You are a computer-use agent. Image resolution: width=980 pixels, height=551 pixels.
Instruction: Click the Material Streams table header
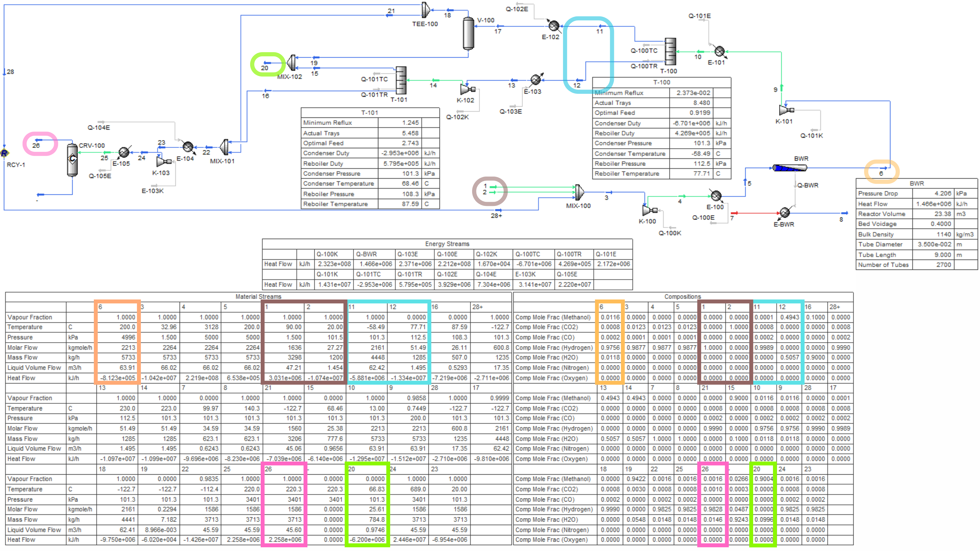[258, 297]
